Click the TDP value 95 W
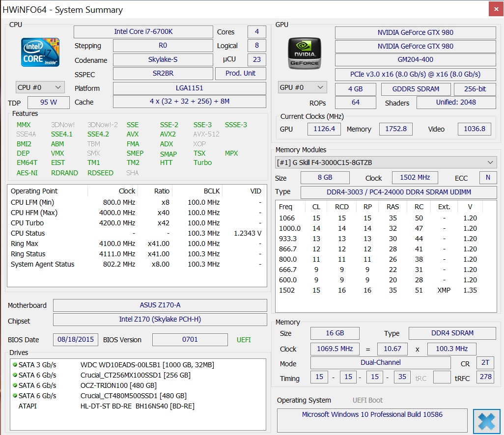Image resolution: width=504 pixels, height=435 pixels. pos(49,103)
